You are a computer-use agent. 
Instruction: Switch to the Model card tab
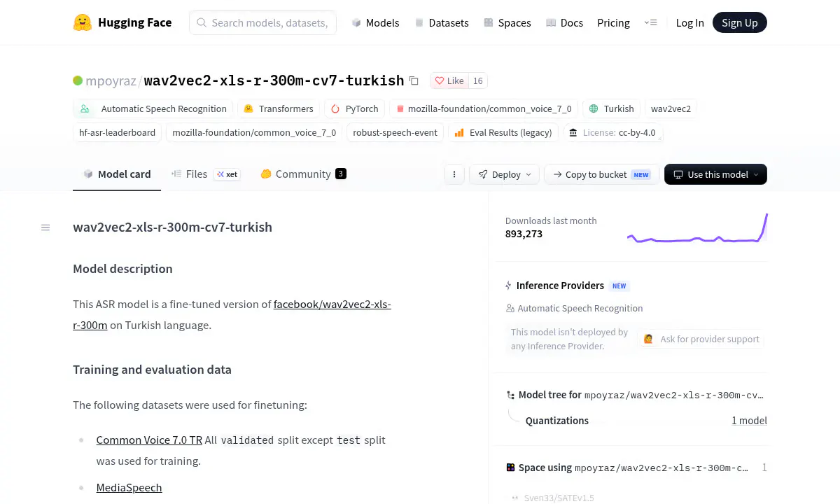coord(117,174)
